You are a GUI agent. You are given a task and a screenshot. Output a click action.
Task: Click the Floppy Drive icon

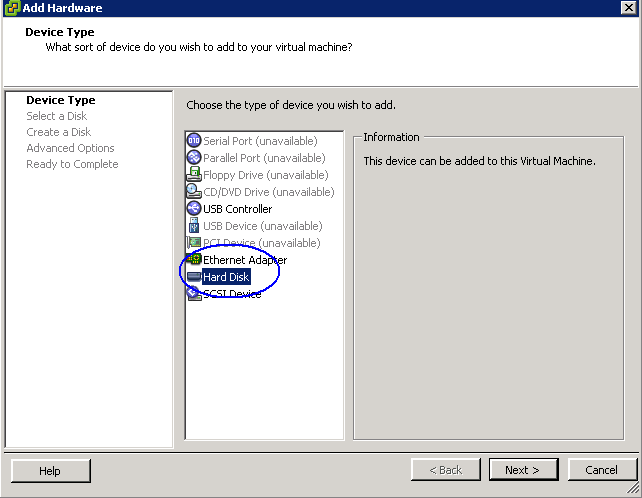(x=194, y=174)
